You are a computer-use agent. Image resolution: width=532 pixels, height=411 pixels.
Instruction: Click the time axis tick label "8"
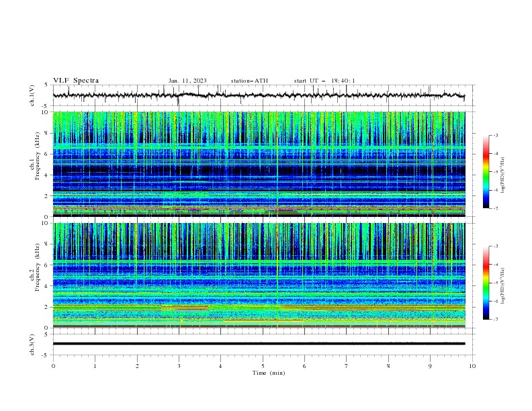[x=388, y=366]
